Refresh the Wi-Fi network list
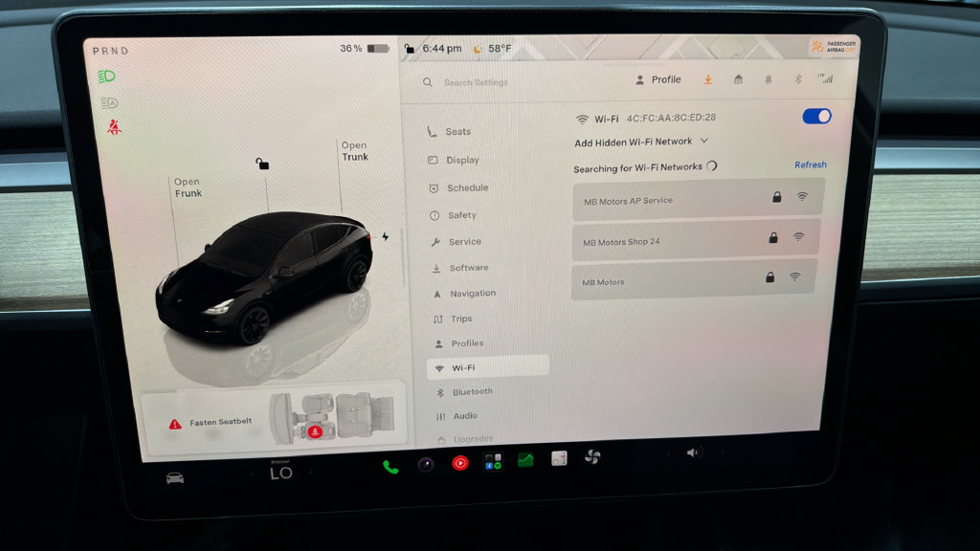 (x=811, y=165)
